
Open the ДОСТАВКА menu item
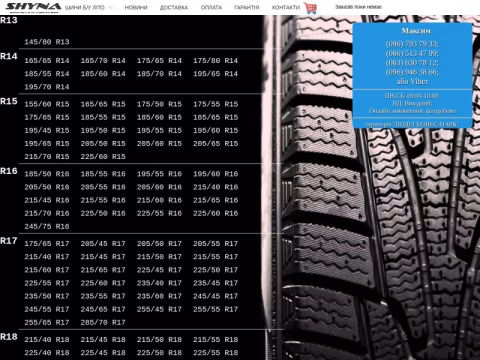(174, 7)
